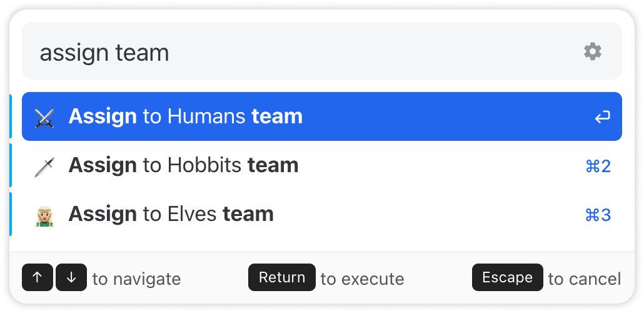
Task: Click the blue accent bar beside Hobbits row
Action: tap(11, 165)
